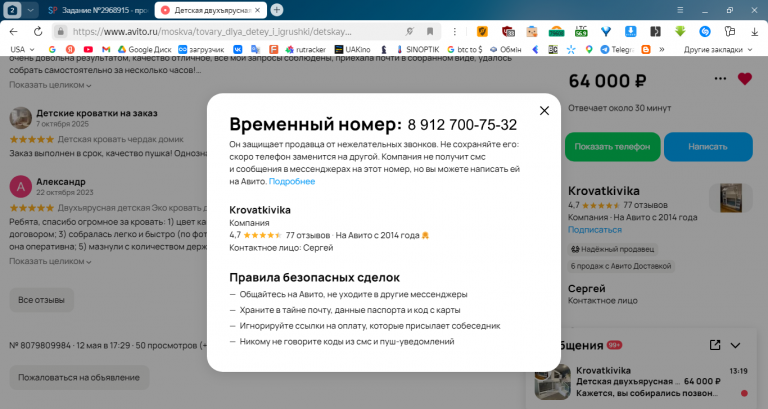Open the tab counter showing 2
This screenshot has height=409, width=768.
12,10
